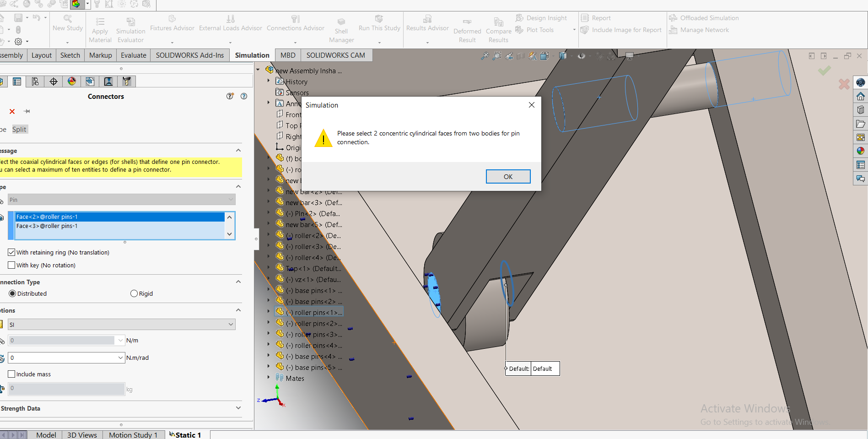868x439 pixels.
Task: Open Offloaded Simulation
Action: click(x=704, y=18)
